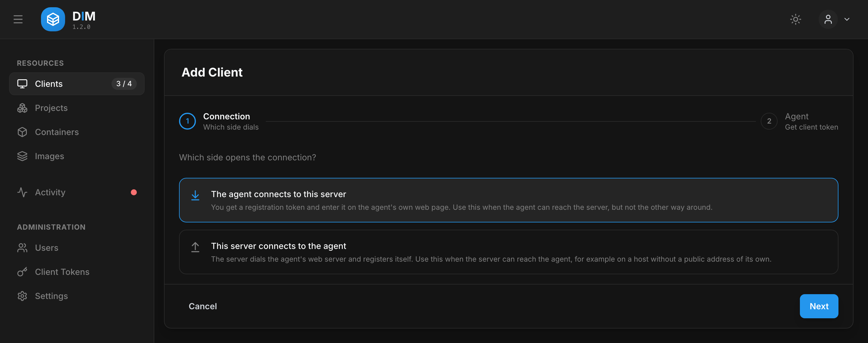Switch theme with the sun icon
868x343 pixels.
(x=796, y=19)
